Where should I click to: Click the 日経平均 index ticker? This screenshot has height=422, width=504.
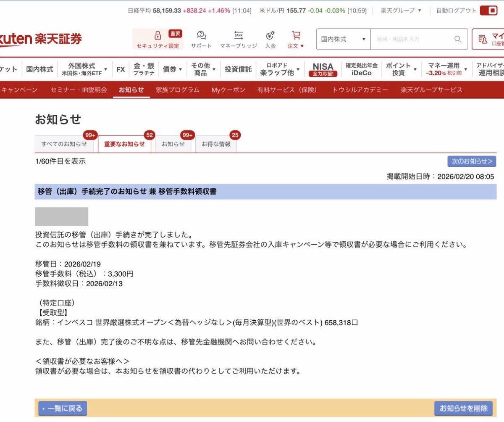(189, 11)
